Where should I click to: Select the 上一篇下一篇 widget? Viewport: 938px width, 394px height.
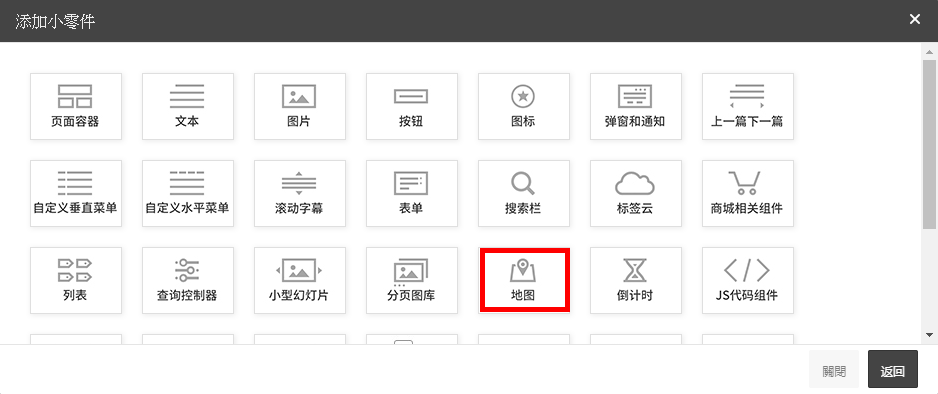[x=748, y=106]
